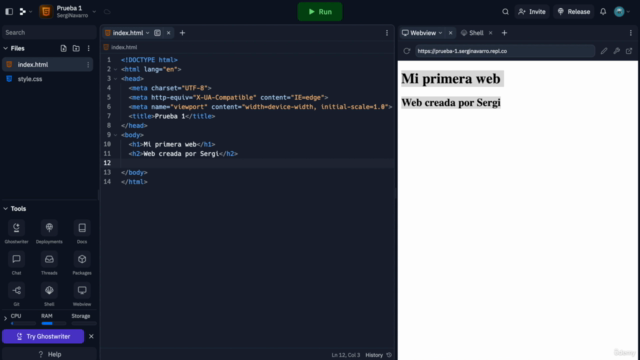Click the webview URL address field
This screenshot has width=640, height=360.
(x=505, y=51)
